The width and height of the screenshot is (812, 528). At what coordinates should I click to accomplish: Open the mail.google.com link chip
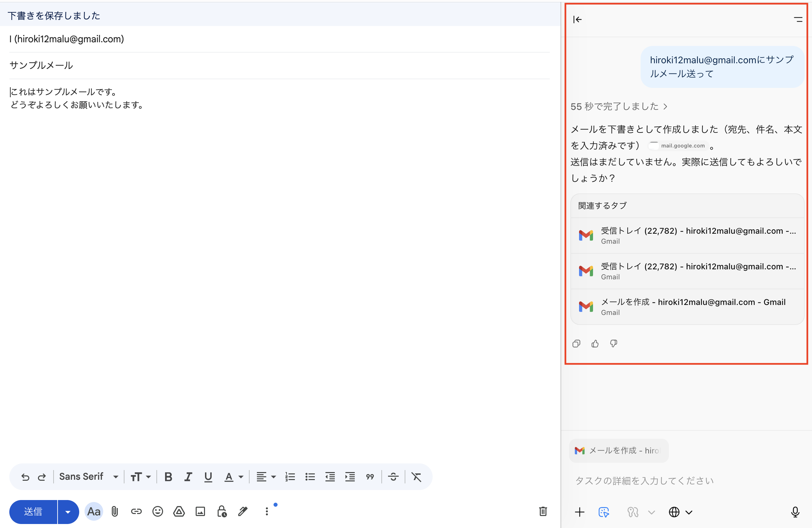coord(678,146)
